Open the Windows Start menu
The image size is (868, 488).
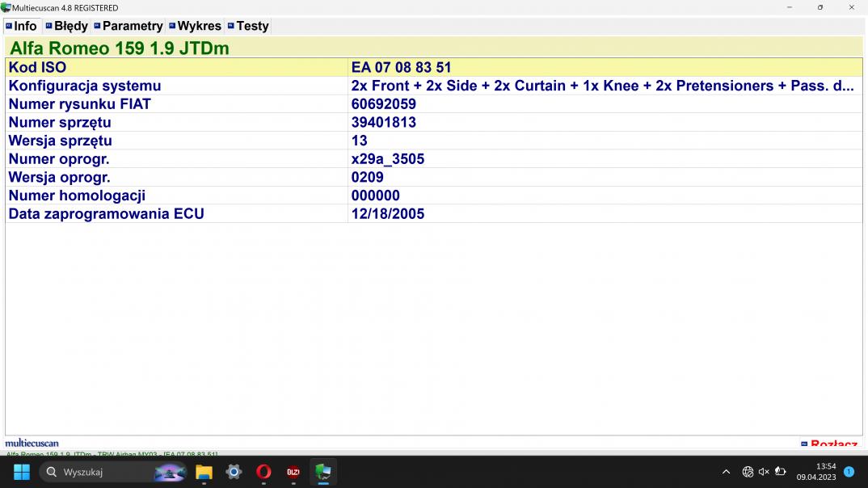click(22, 472)
